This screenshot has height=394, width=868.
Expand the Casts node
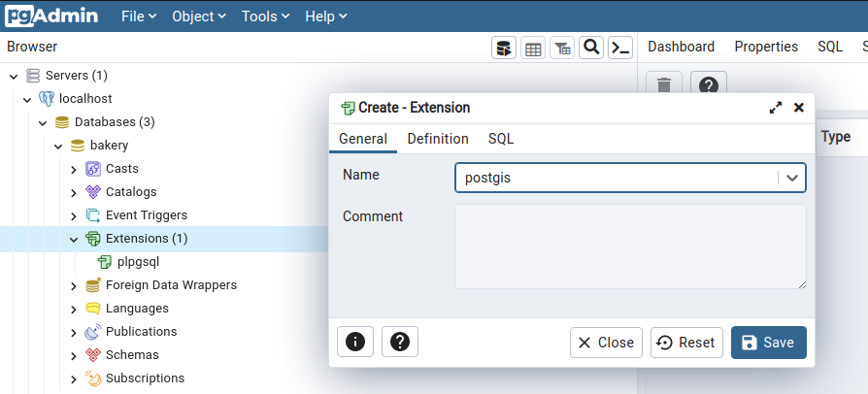[x=74, y=169]
